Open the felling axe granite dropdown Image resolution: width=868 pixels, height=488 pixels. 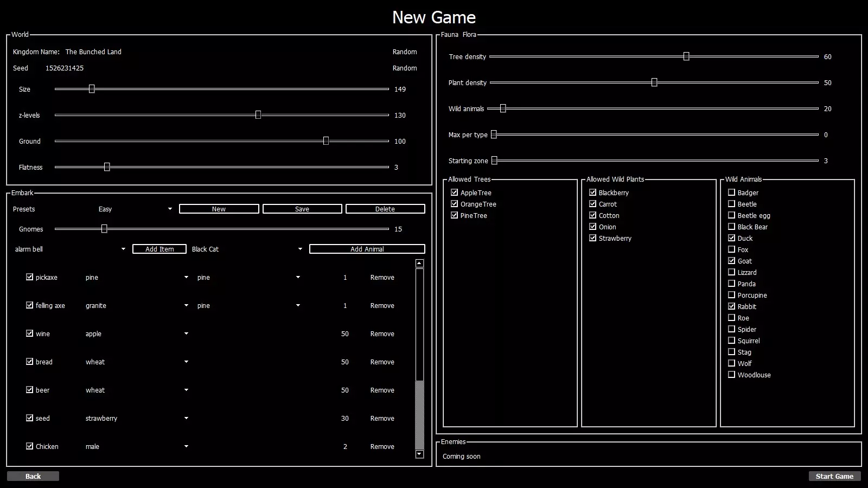click(137, 306)
